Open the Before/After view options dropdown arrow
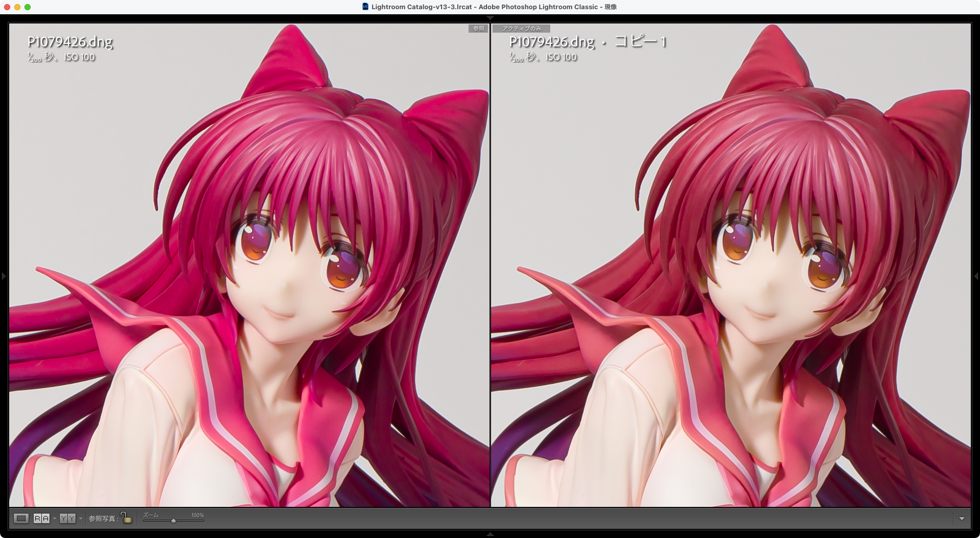 coord(80,519)
